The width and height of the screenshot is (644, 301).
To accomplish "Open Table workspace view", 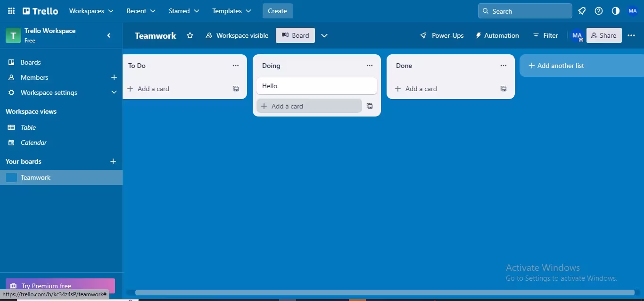I will pyautogui.click(x=61, y=127).
